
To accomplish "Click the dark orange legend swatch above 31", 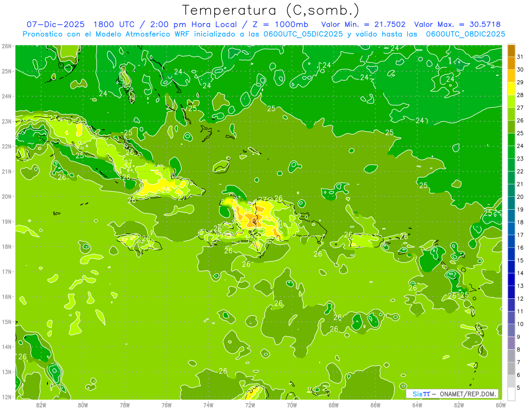I will pyautogui.click(x=511, y=51).
